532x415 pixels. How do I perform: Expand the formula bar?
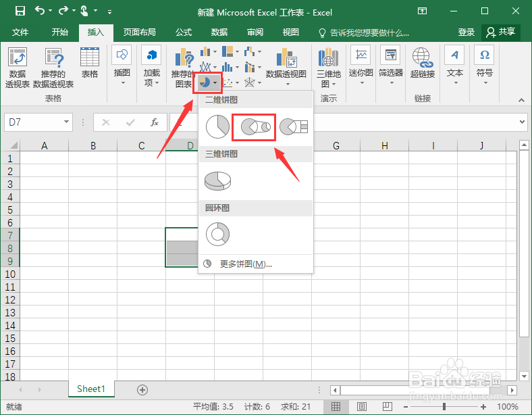coord(522,122)
